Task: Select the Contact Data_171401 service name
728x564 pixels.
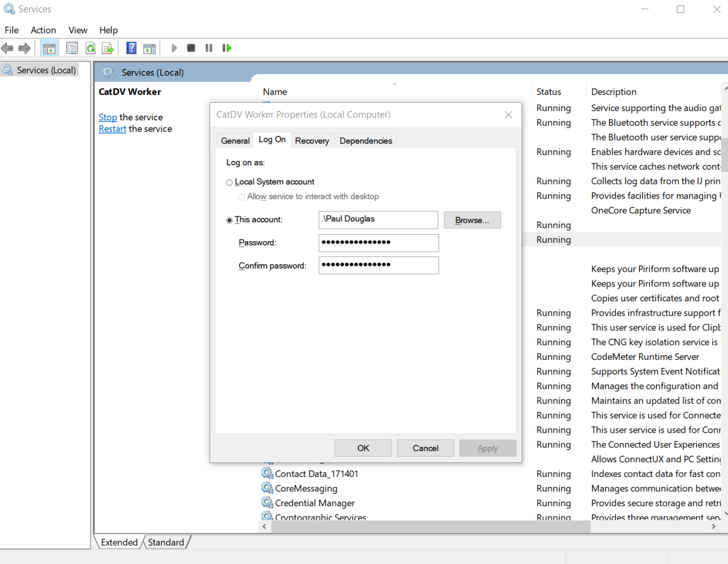Action: click(x=317, y=473)
